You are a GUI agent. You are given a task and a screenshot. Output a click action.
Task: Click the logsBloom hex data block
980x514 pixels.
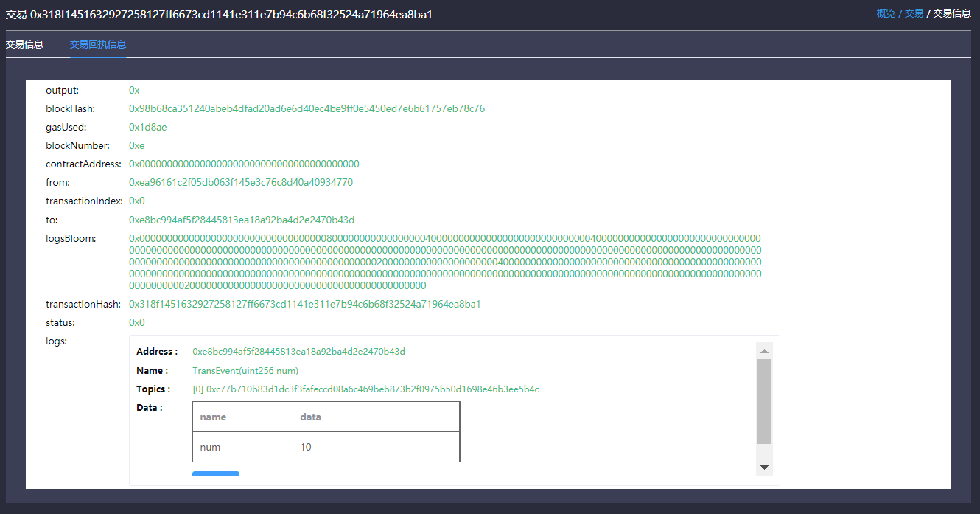coord(445,262)
